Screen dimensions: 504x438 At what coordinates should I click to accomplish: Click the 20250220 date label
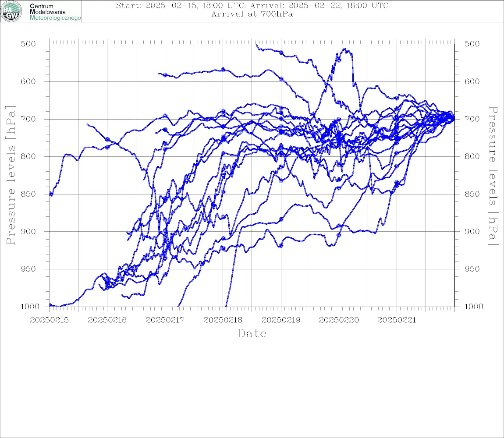(x=339, y=320)
